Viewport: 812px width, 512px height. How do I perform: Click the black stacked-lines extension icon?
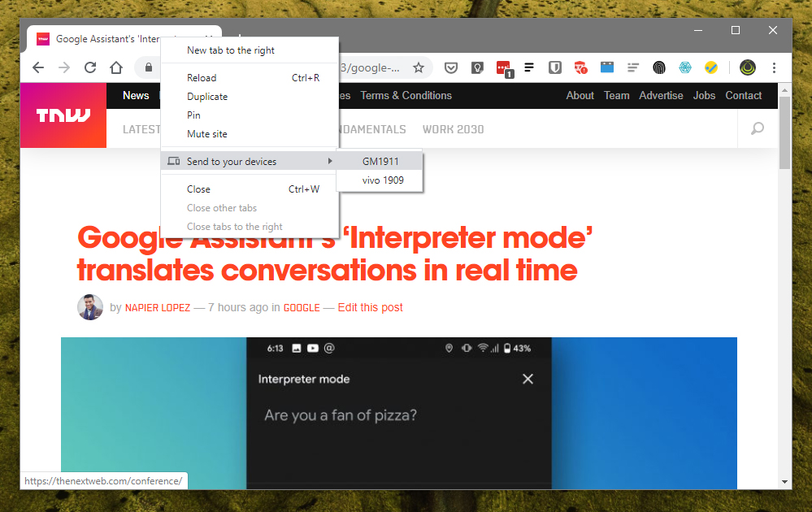(x=528, y=67)
